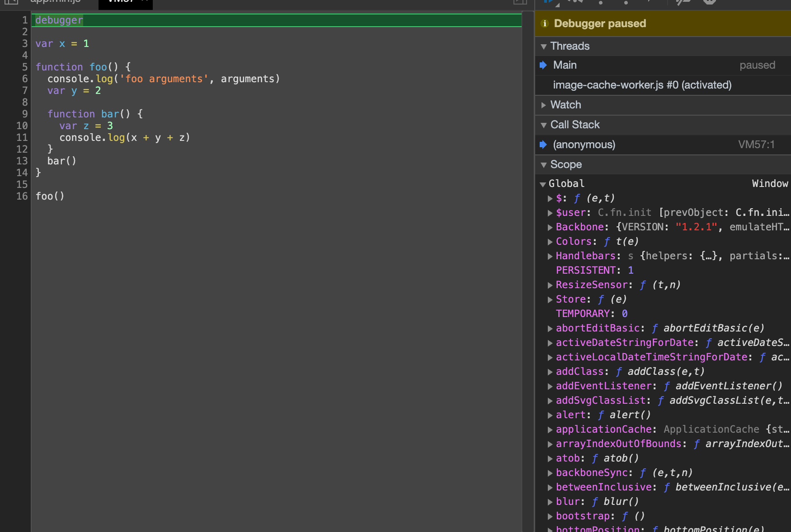
Task: Click the pause on exceptions icon
Action: click(x=710, y=2)
